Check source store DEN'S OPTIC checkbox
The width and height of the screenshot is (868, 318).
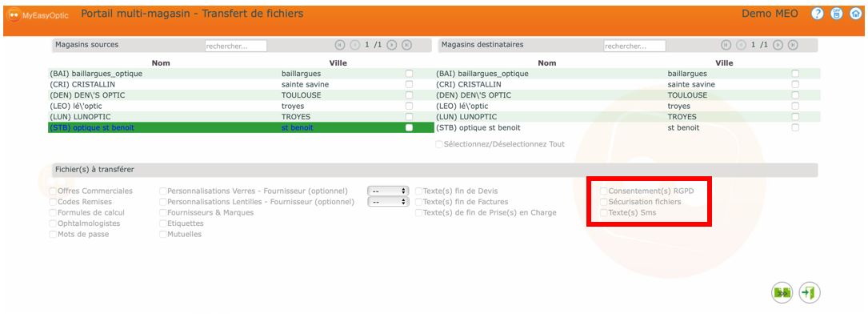(x=409, y=95)
